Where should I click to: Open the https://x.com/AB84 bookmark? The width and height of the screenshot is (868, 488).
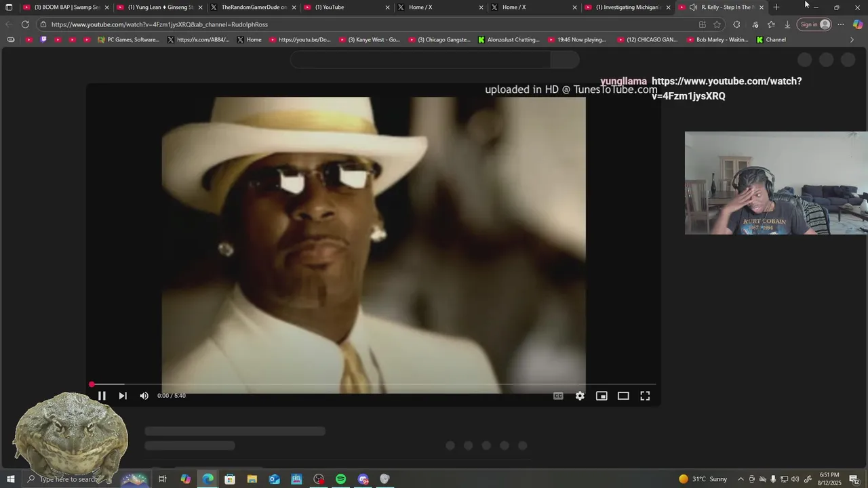point(199,39)
